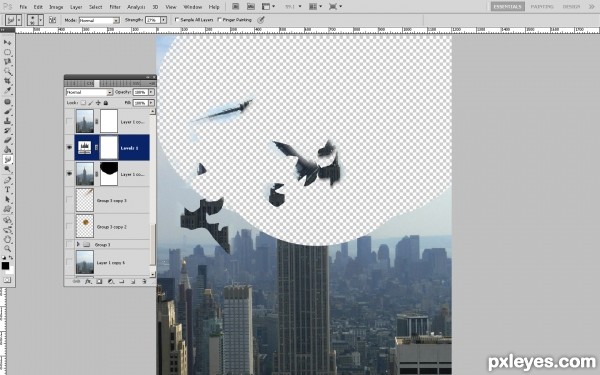Select the Lasso tool
The height and width of the screenshot is (375, 600).
(7, 62)
